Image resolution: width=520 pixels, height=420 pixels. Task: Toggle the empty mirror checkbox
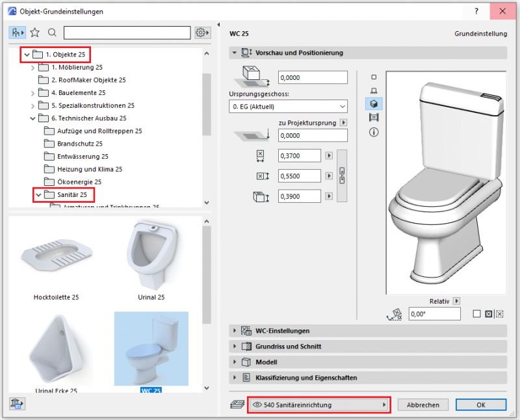tap(476, 314)
